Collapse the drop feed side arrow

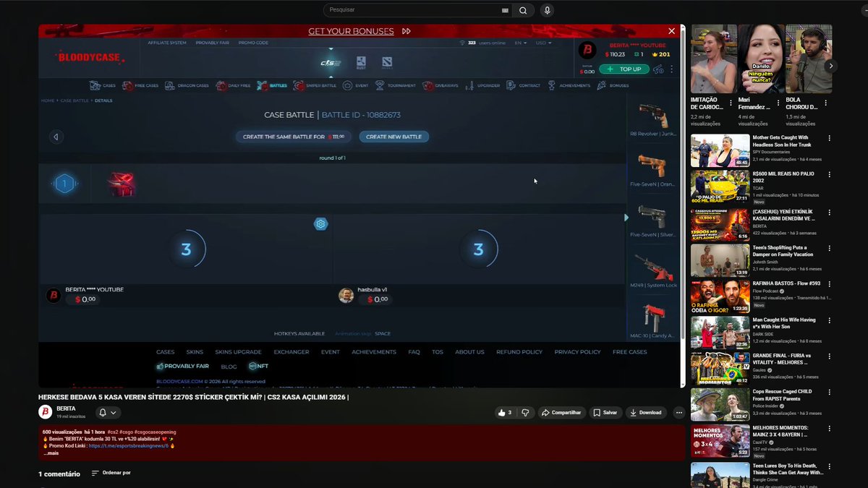pos(626,218)
